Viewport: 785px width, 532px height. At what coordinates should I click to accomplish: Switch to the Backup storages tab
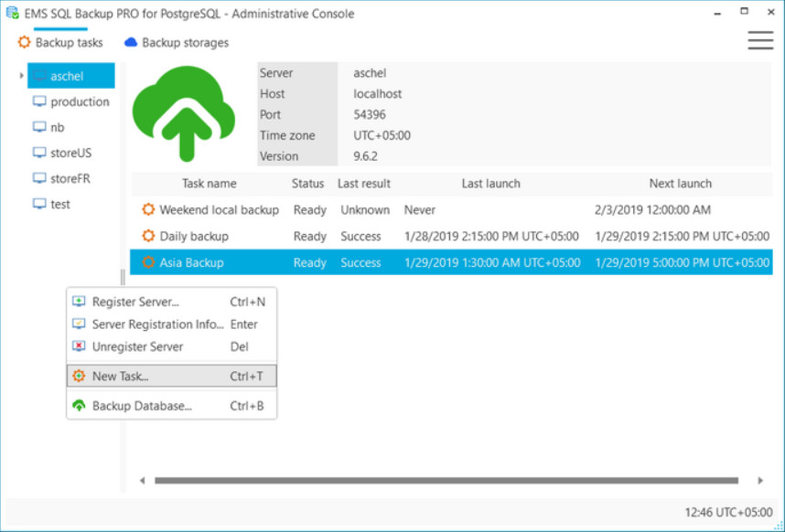click(177, 42)
